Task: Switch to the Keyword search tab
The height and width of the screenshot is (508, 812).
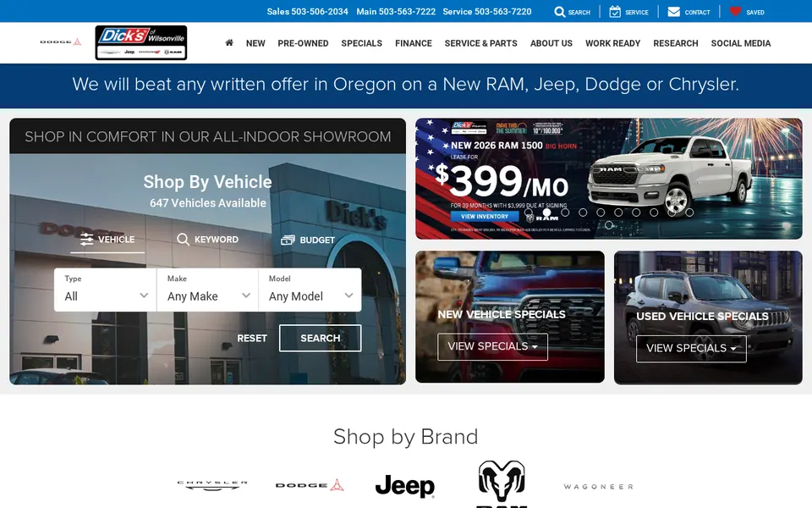Action: [208, 240]
